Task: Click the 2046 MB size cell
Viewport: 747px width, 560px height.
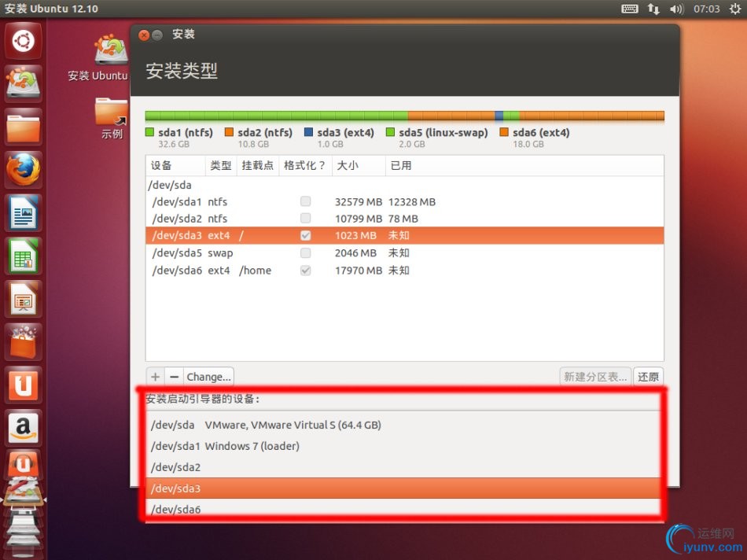Action: [x=355, y=252]
